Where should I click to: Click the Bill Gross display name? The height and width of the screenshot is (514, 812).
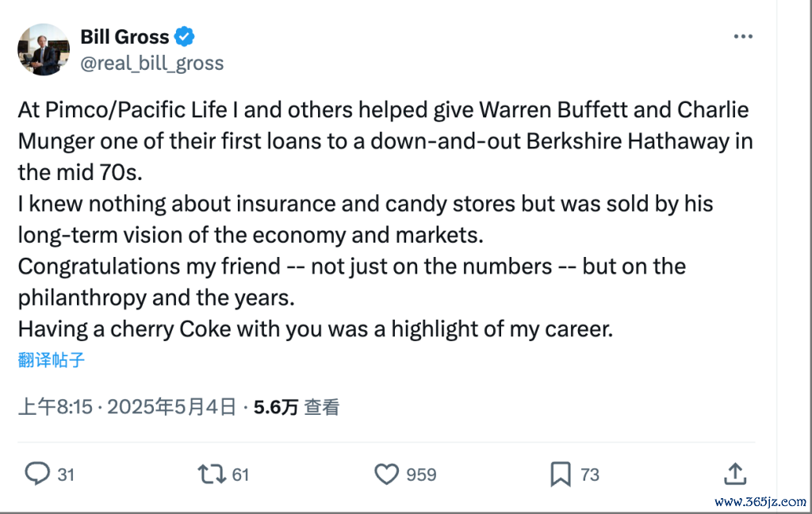[x=124, y=36]
